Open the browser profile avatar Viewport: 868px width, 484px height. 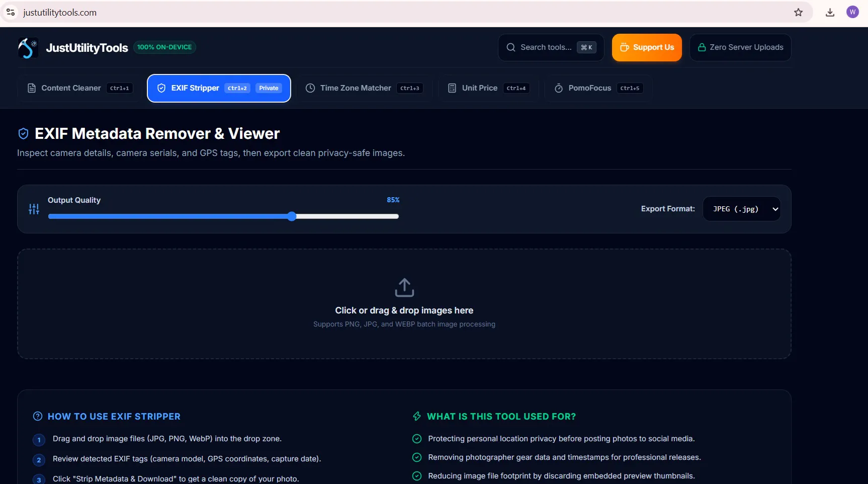click(x=852, y=12)
